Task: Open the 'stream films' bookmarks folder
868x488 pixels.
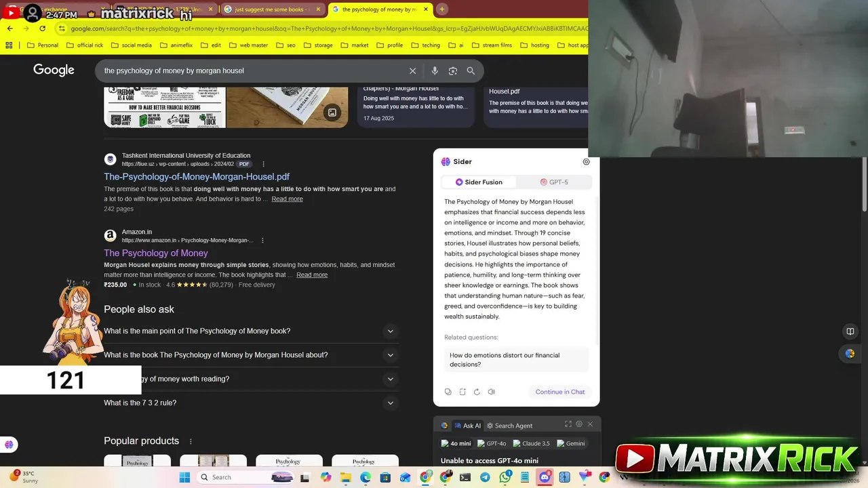Action: (492, 45)
